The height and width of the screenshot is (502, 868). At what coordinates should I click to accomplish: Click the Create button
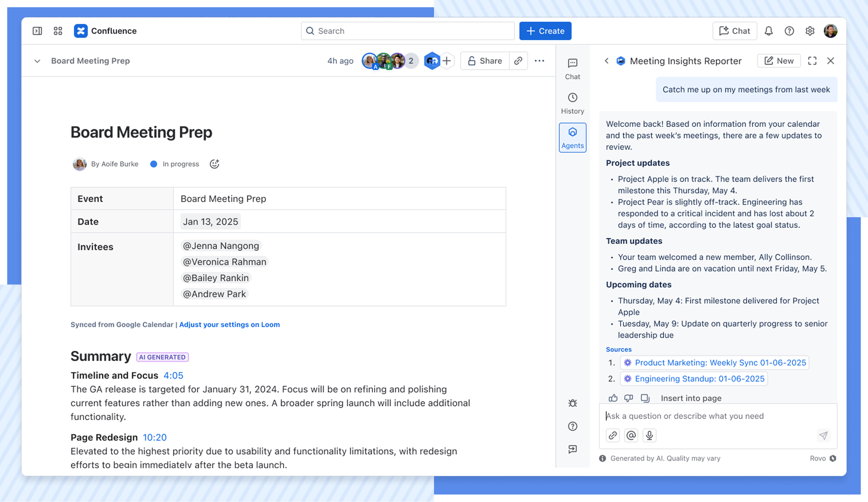point(545,31)
